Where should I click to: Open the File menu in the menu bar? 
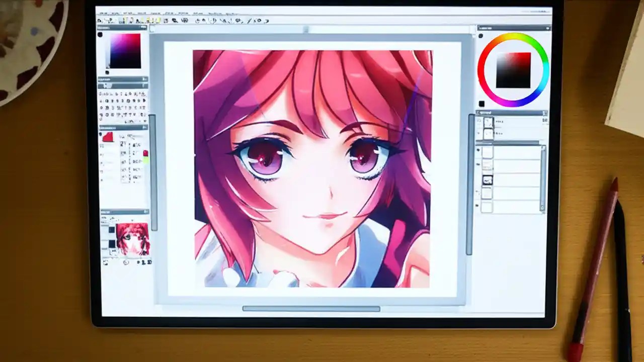103,13
